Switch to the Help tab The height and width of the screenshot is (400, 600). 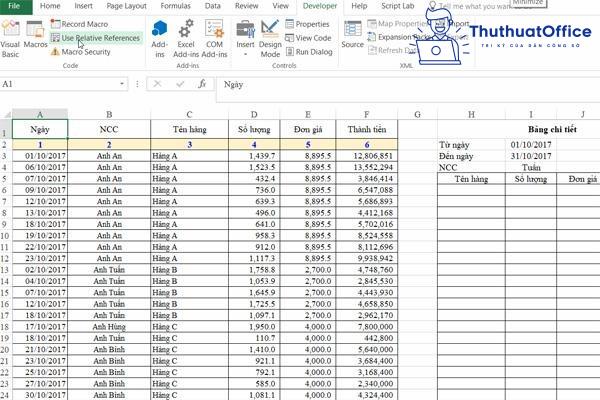359,6
